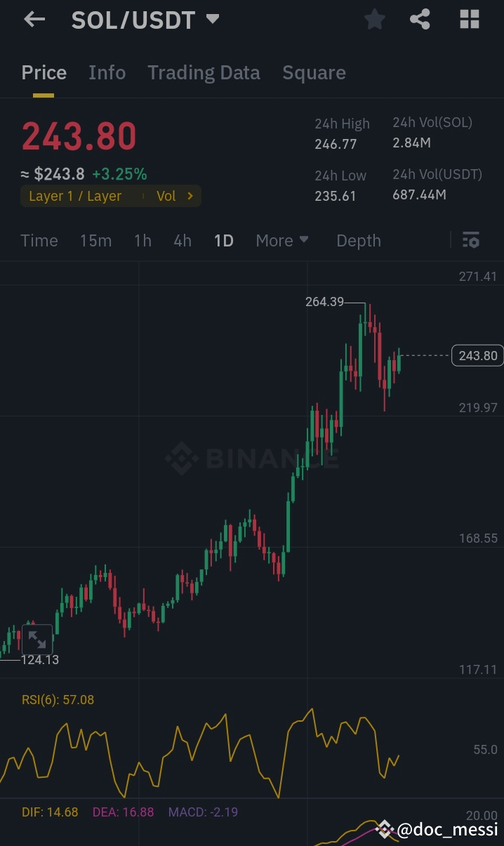The width and height of the screenshot is (504, 846).
Task: Open the More timeframe dropdown
Action: click(281, 240)
